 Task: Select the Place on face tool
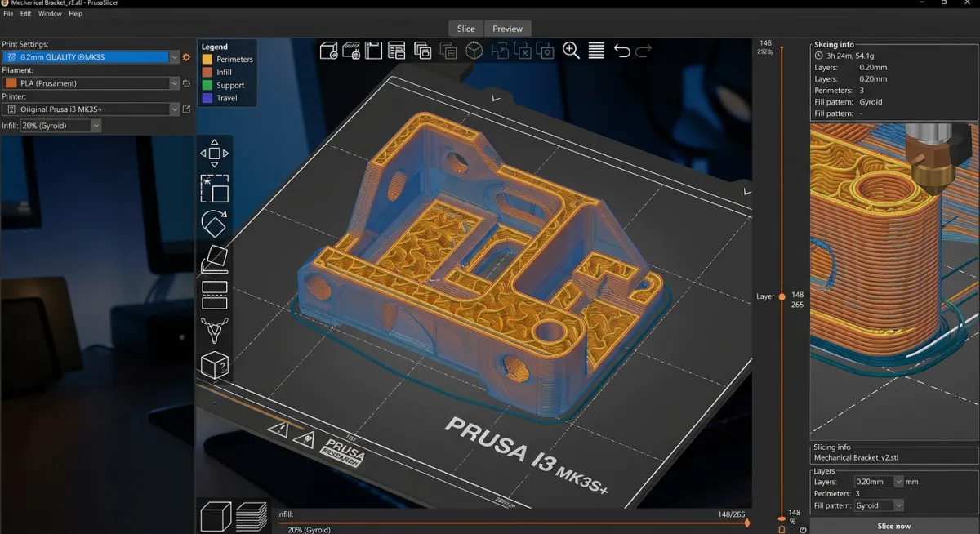(x=214, y=259)
